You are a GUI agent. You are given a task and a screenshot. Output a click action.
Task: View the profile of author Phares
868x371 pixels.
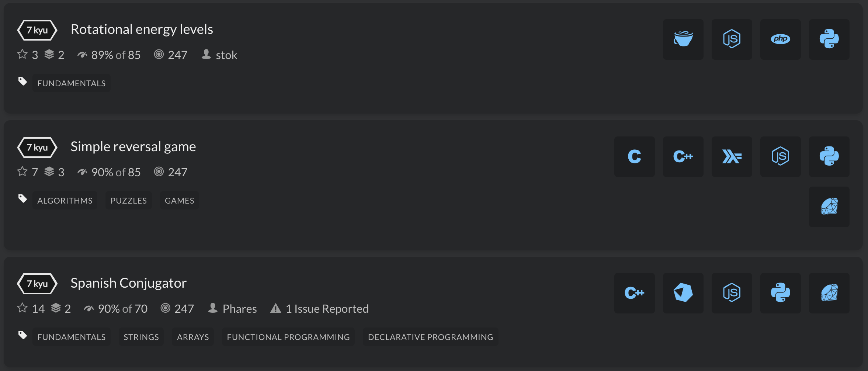(x=239, y=309)
